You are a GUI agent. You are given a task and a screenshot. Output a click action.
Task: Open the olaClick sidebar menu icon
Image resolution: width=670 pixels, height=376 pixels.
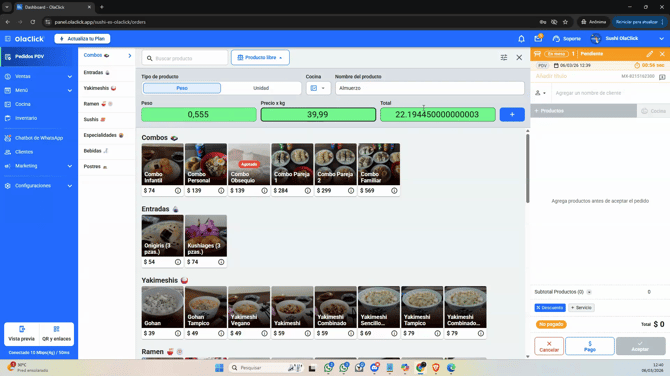tap(8, 39)
